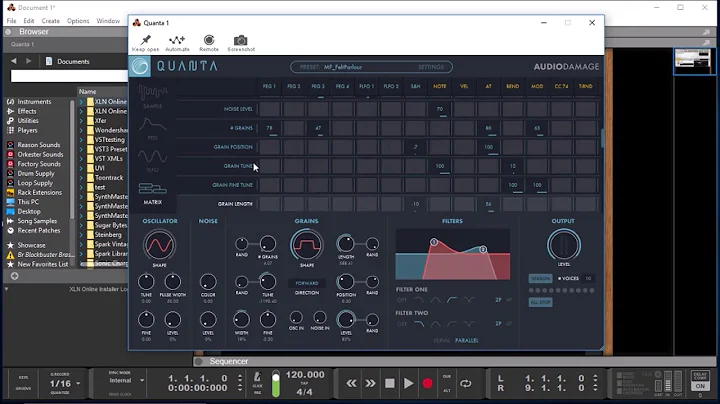
Task: Toggle the grain DIRECTION FORWARD selector
Action: tap(307, 283)
